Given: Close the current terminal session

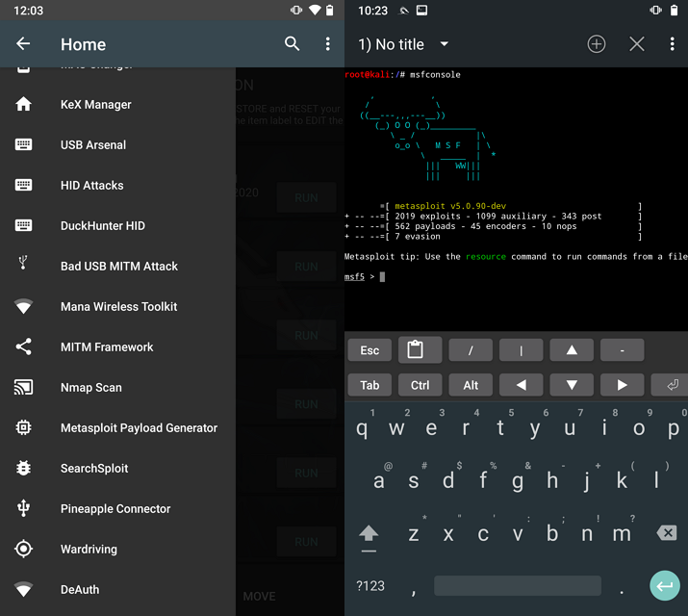Looking at the screenshot, I should (636, 44).
